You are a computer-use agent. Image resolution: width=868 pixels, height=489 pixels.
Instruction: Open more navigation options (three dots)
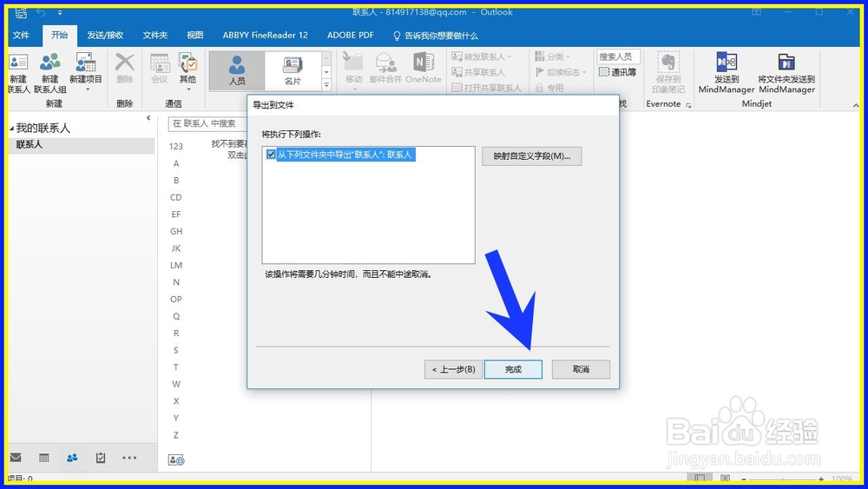coord(129,458)
